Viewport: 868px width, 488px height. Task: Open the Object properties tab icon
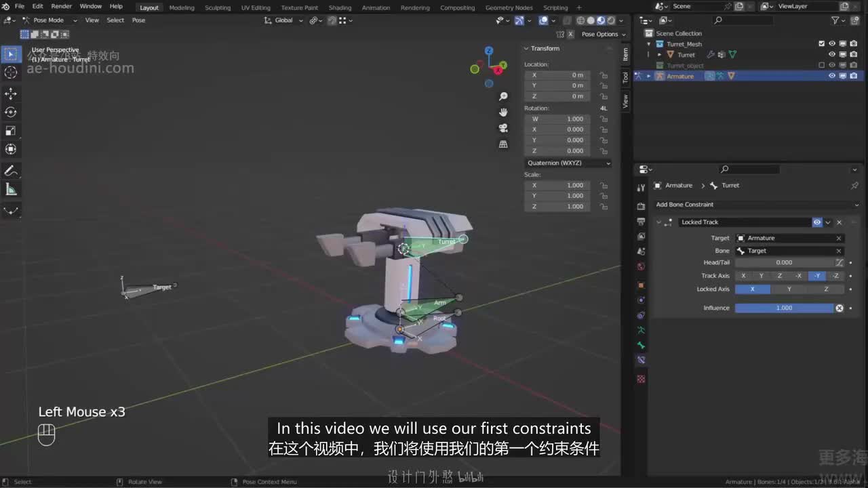[641, 285]
